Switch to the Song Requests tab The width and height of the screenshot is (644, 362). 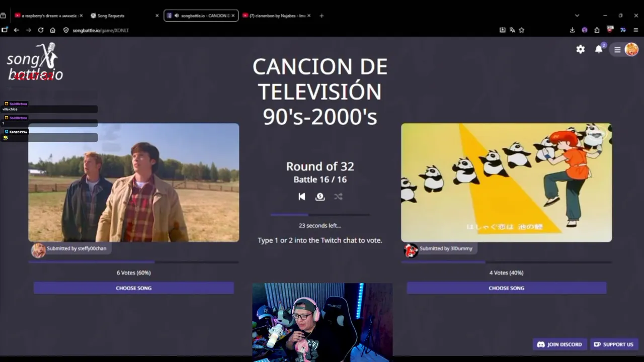coord(124,16)
